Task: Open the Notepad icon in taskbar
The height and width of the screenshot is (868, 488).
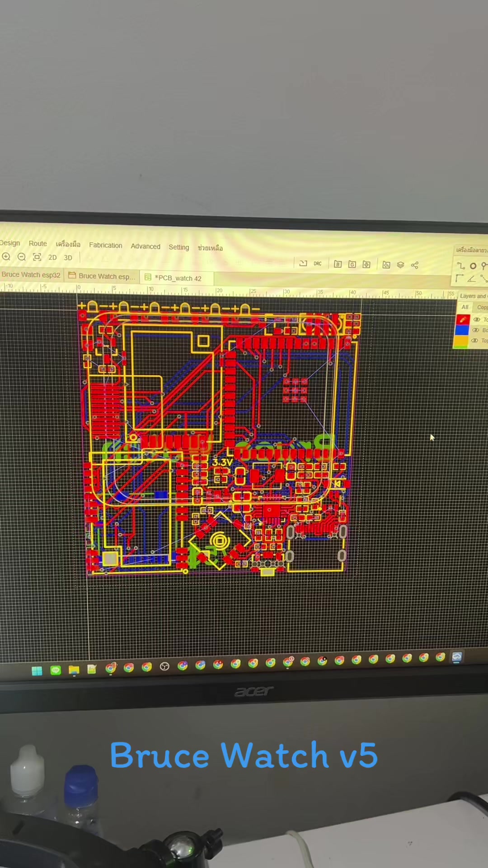Action: (92, 669)
